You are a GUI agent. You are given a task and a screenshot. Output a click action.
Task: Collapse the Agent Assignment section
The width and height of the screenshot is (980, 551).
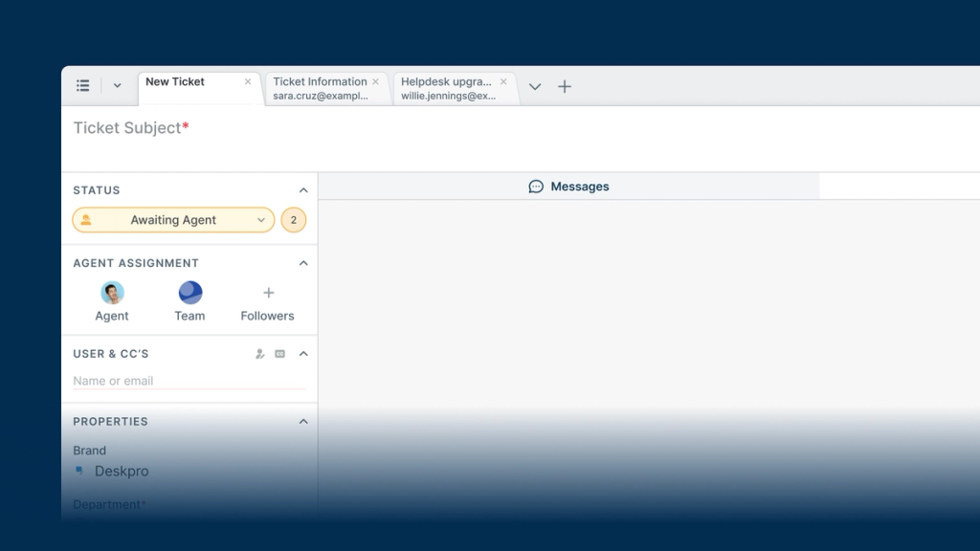(303, 263)
